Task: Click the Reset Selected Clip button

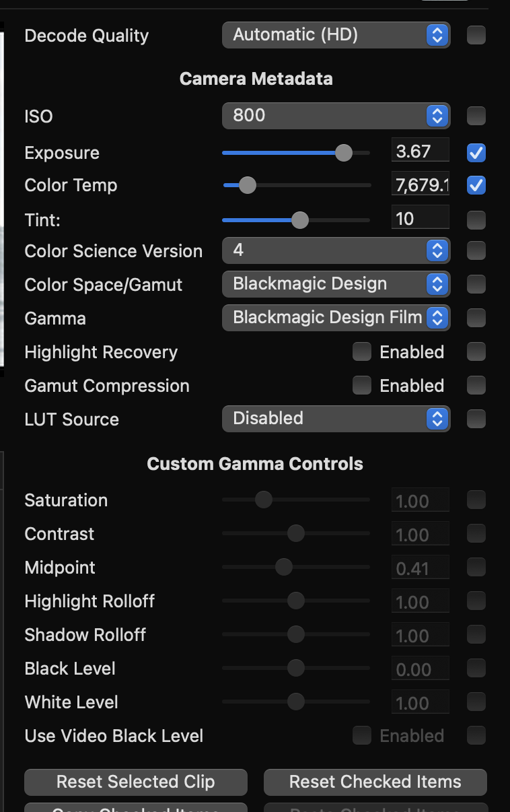Action: (x=136, y=782)
